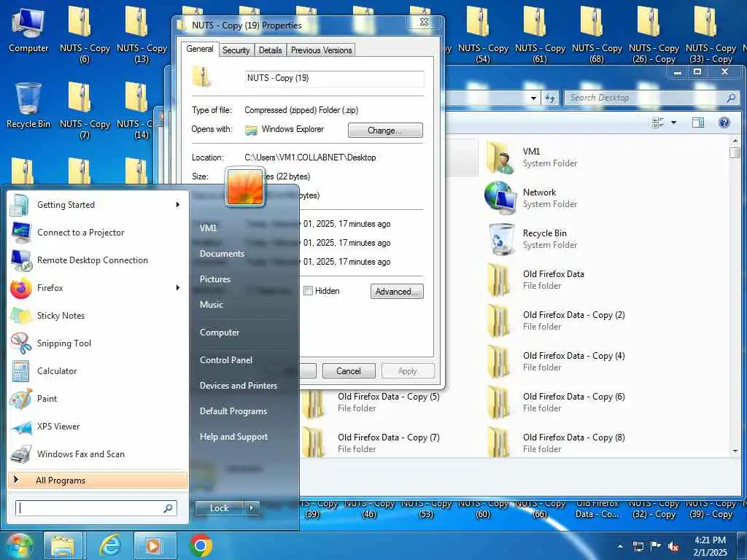Select the Computer desktop icon
The height and width of the screenshot is (560, 747).
tap(28, 29)
